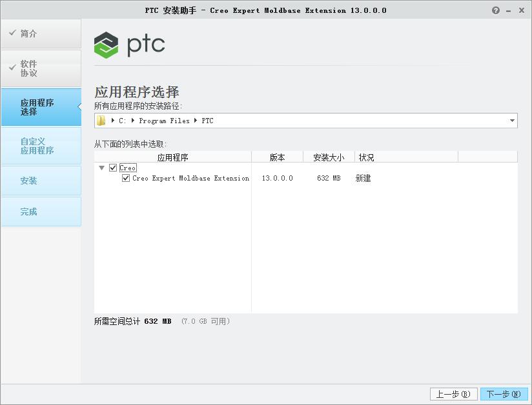
Task: Go to the 软件协议 step
Action: point(41,68)
